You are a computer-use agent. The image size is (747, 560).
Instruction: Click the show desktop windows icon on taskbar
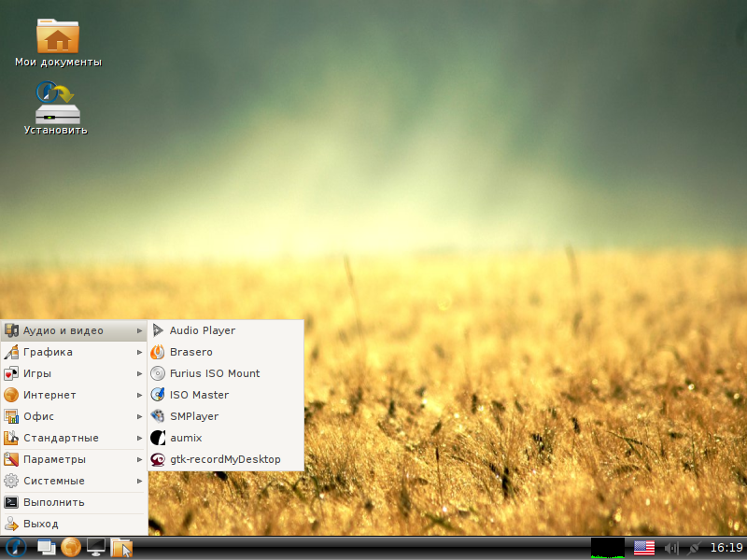(x=46, y=548)
